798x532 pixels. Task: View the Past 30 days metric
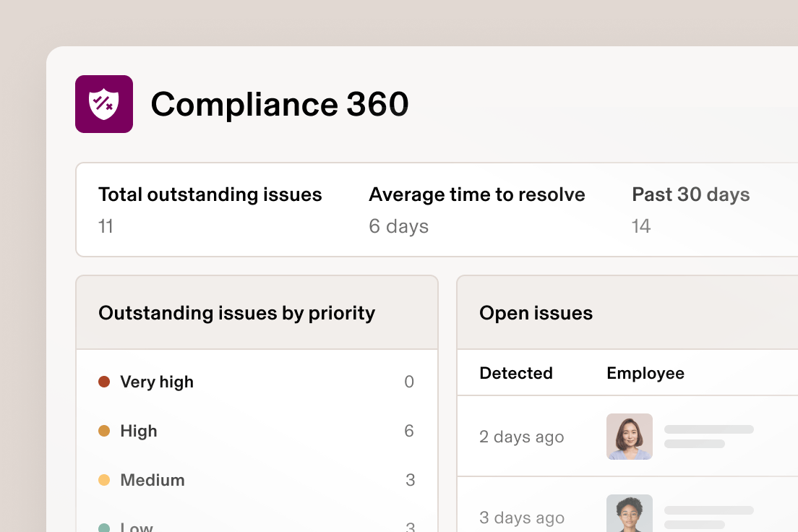point(640,226)
